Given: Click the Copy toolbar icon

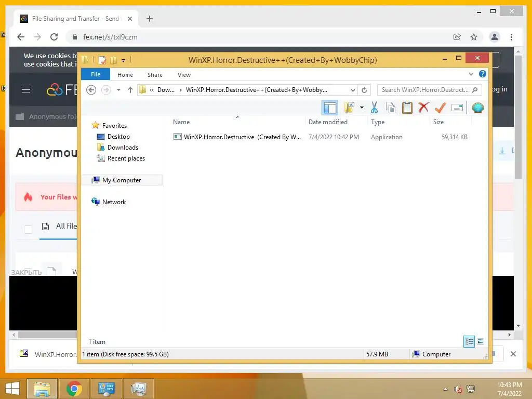Looking at the screenshot, I should click(x=391, y=108).
